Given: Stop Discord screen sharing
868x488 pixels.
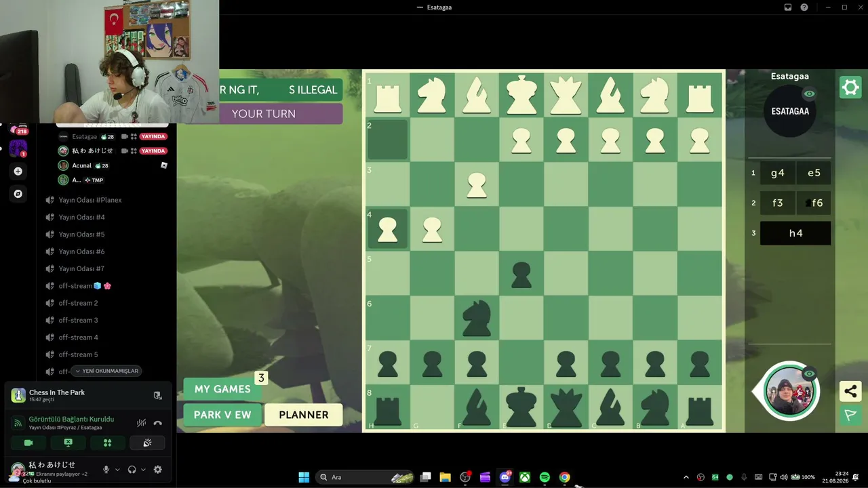Looking at the screenshot, I should coord(68,443).
